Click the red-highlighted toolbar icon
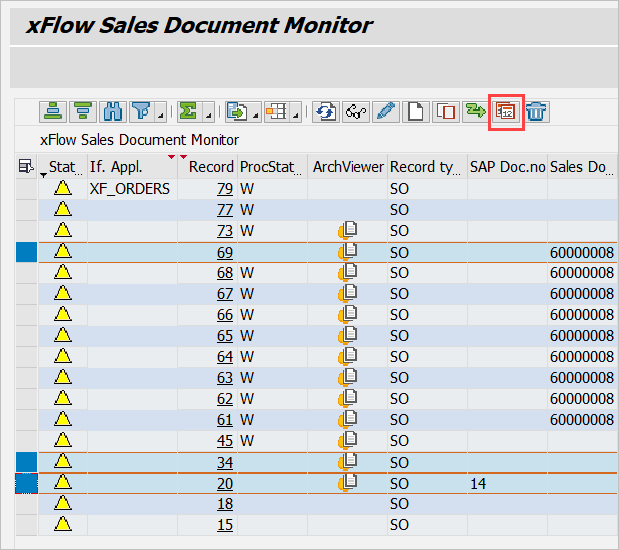The height and width of the screenshot is (550, 619). pos(506,111)
